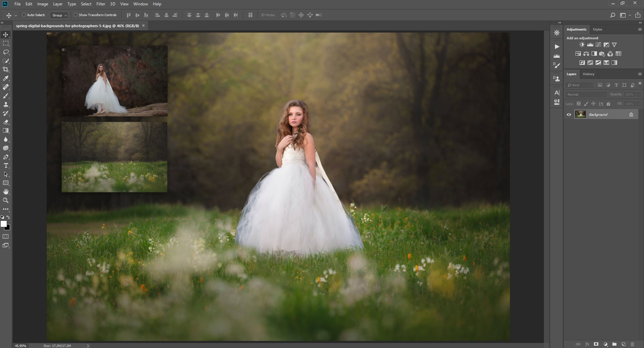Select the Eyedropper tool
Image resolution: width=644 pixels, height=348 pixels.
(x=6, y=78)
